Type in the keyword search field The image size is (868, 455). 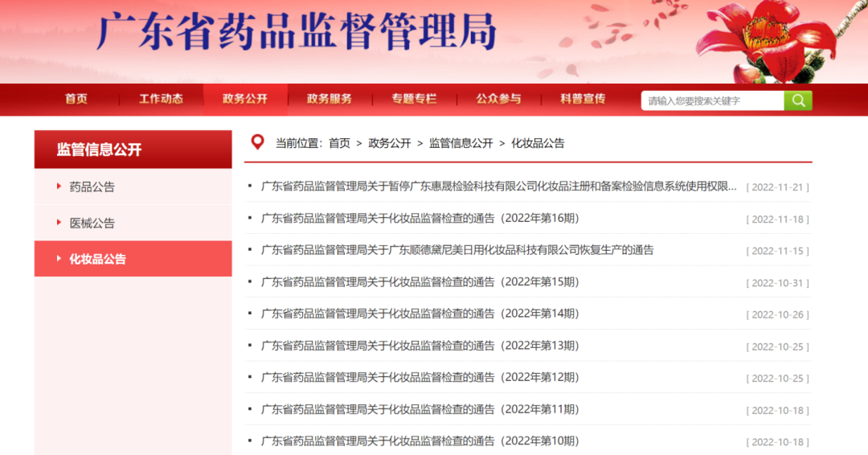(x=712, y=100)
